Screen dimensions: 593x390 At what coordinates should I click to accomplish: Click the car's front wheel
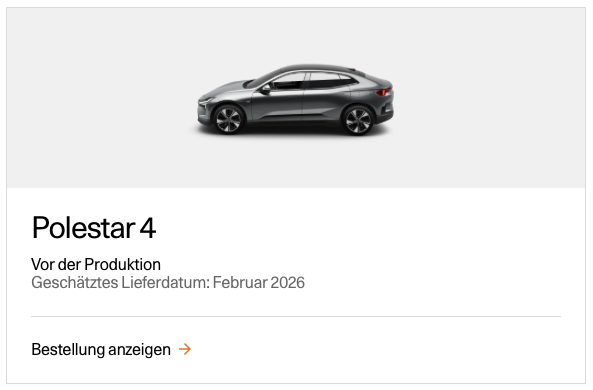coord(228,119)
